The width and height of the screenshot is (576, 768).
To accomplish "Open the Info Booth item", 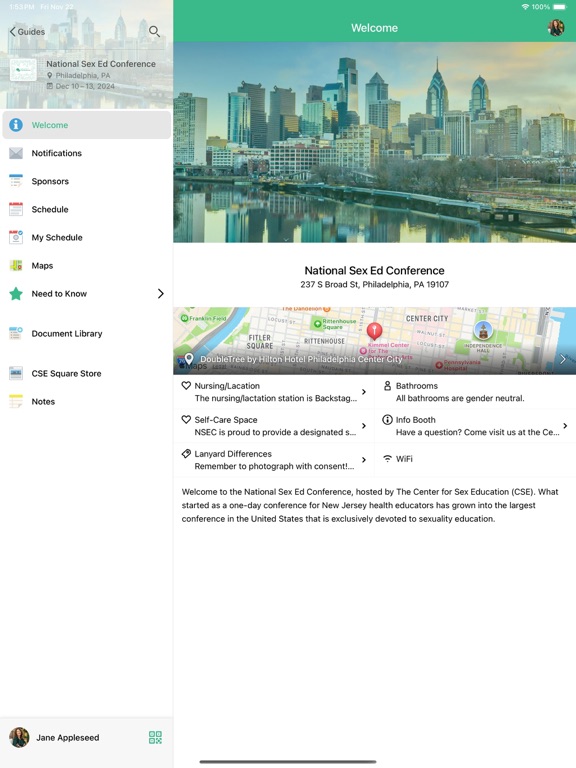I will (475, 426).
